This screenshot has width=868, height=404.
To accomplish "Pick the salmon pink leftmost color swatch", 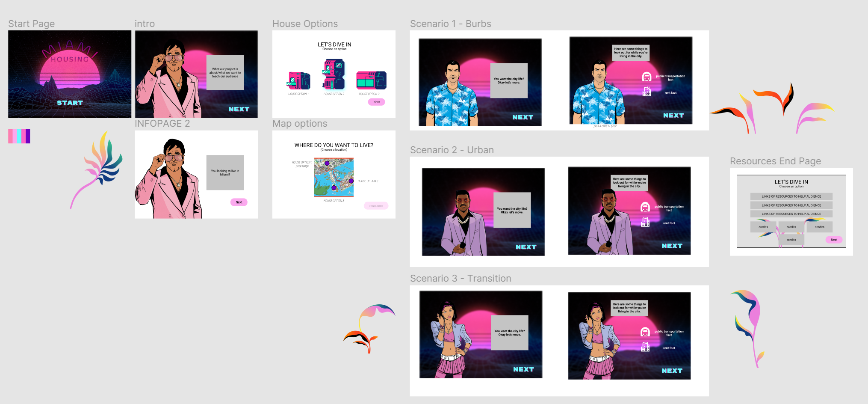I will (x=10, y=136).
